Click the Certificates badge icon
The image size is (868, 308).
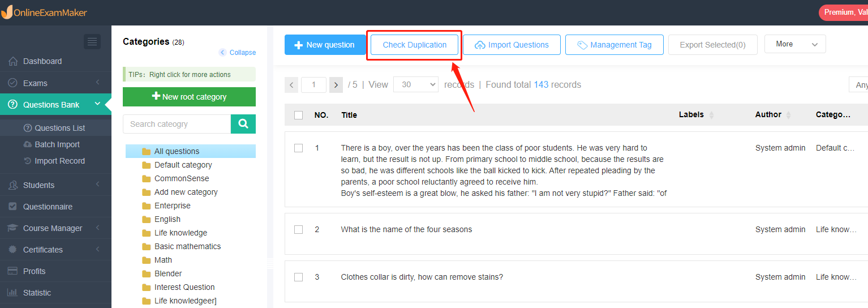(12, 250)
